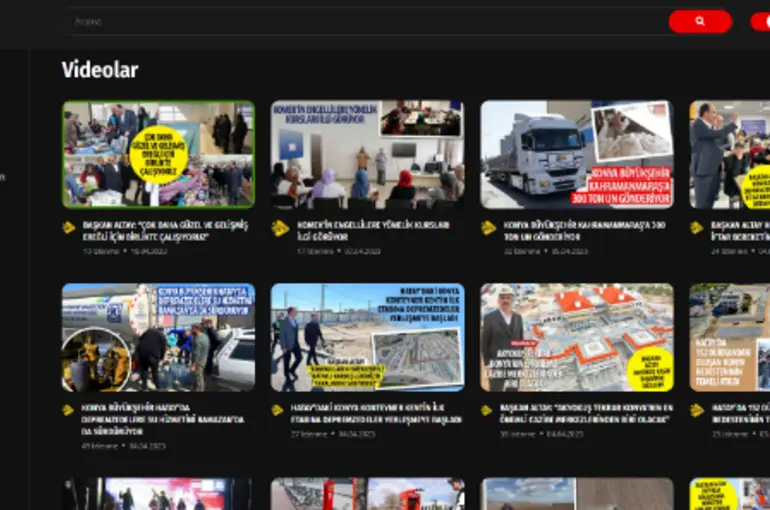This screenshot has height=510, width=770.
Task: Click the yellow icon beside the Başkan Altay iftar title
Action: point(696,228)
